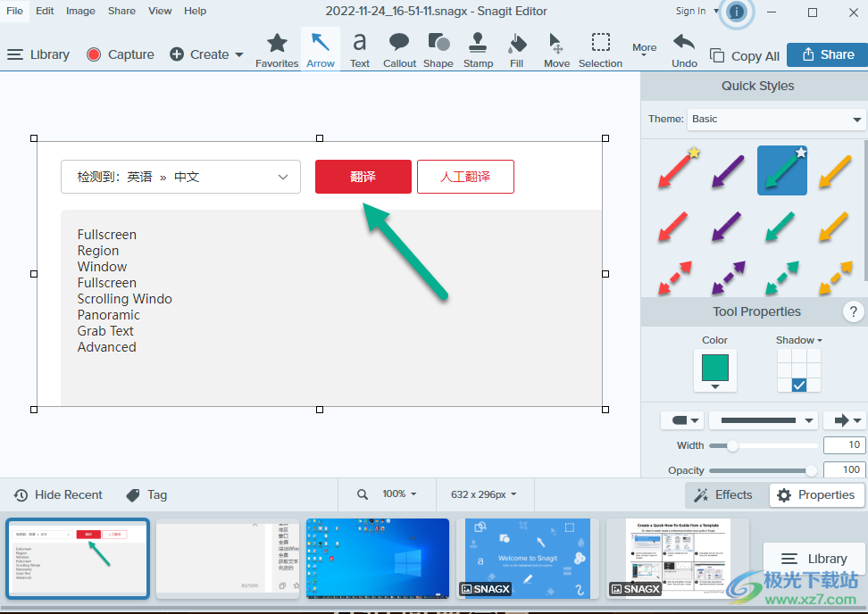Click the Width value field
The width and height of the screenshot is (868, 614).
click(844, 444)
